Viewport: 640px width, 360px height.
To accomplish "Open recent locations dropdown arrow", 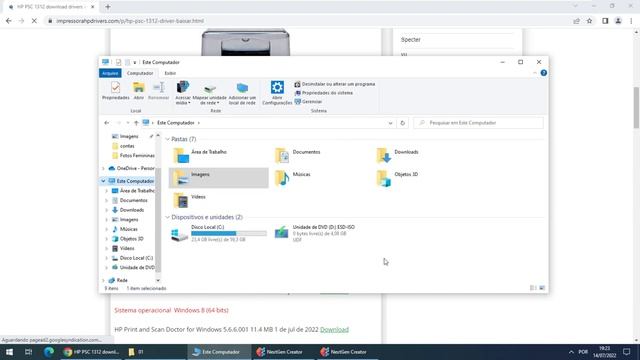I will pyautogui.click(x=128, y=123).
